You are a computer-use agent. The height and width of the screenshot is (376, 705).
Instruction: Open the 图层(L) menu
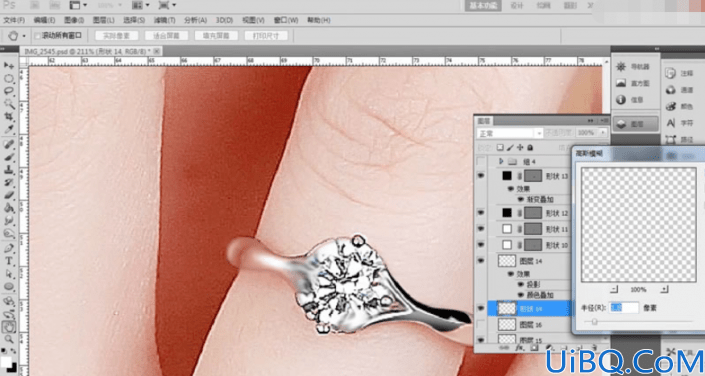[103, 20]
